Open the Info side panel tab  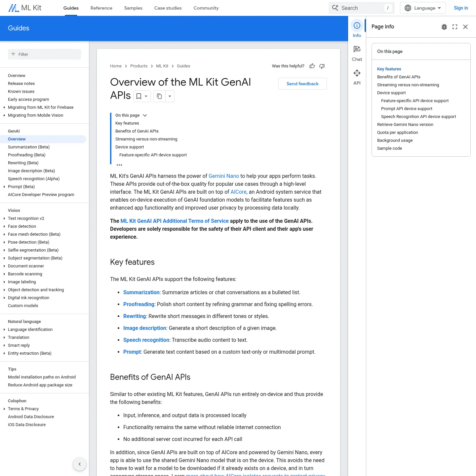[x=357, y=29]
